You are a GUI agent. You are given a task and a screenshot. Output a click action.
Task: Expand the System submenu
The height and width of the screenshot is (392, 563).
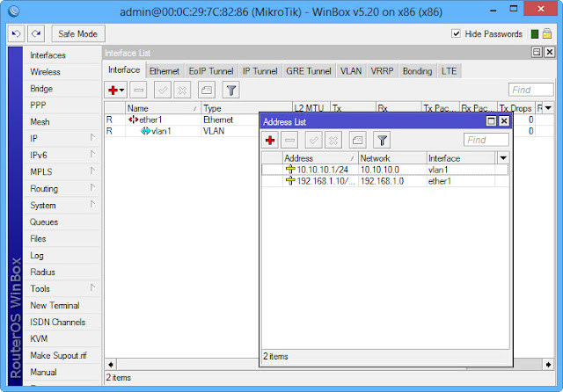(x=62, y=205)
